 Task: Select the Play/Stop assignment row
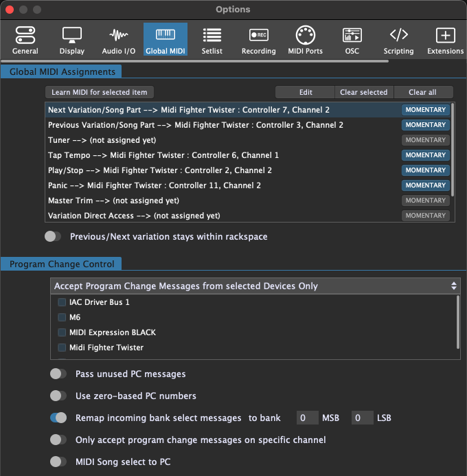(206, 170)
